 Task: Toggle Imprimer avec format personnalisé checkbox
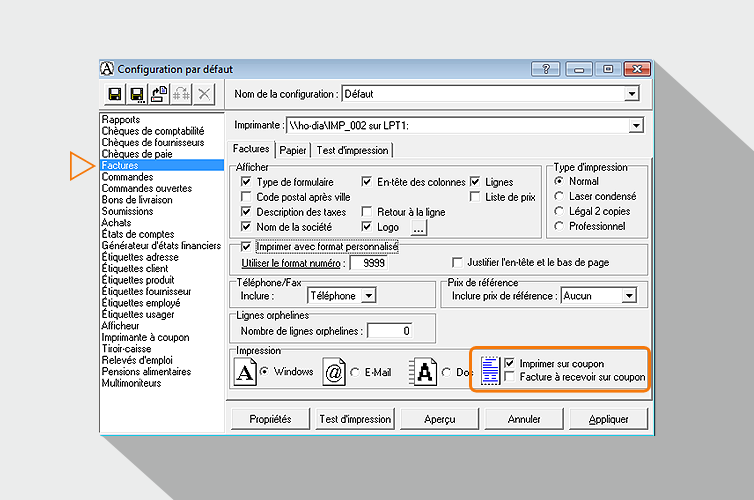pyautogui.click(x=246, y=247)
